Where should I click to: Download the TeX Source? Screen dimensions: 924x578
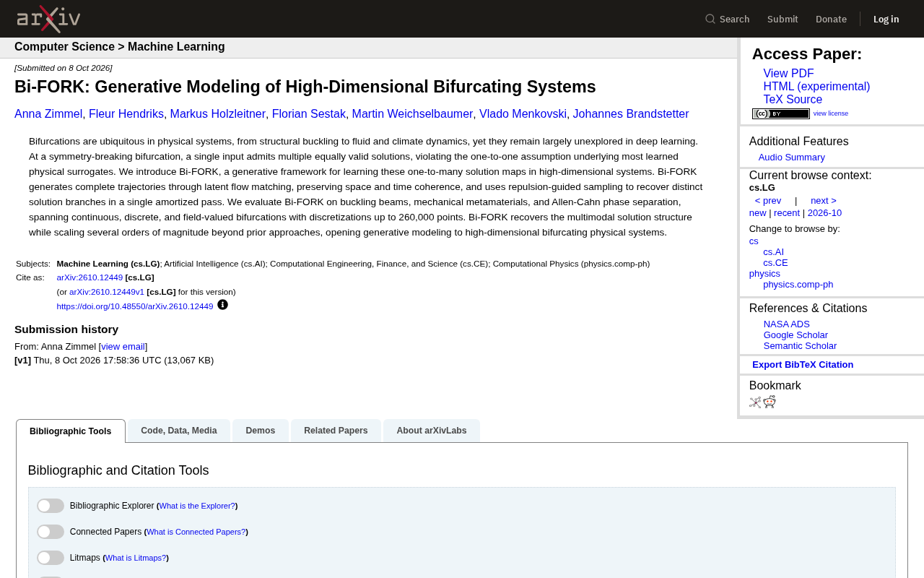793,100
